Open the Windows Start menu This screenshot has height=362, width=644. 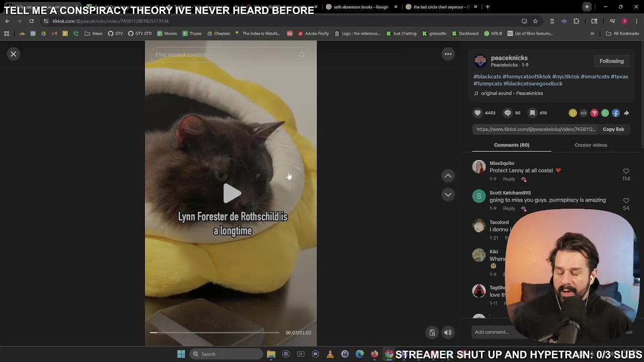181,354
